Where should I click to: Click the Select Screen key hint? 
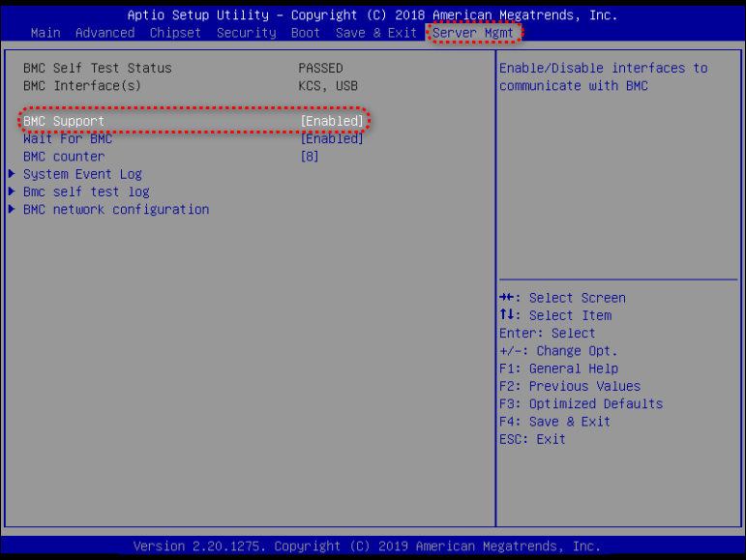(562, 298)
